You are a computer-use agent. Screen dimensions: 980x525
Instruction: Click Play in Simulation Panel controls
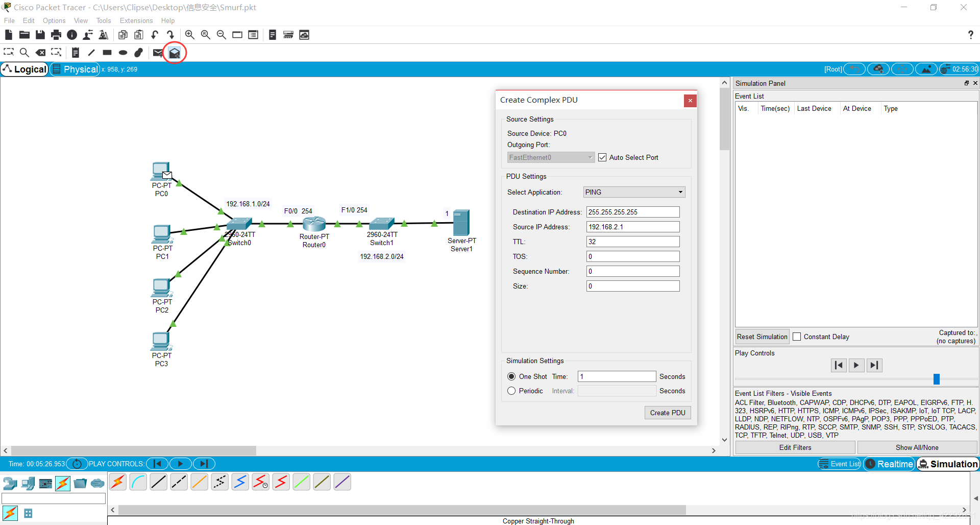click(856, 365)
